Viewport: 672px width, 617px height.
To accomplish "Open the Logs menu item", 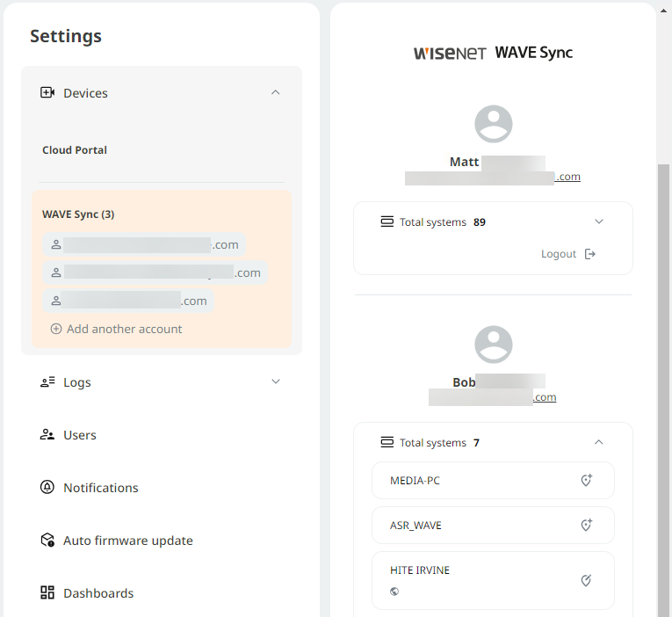I will point(77,382).
